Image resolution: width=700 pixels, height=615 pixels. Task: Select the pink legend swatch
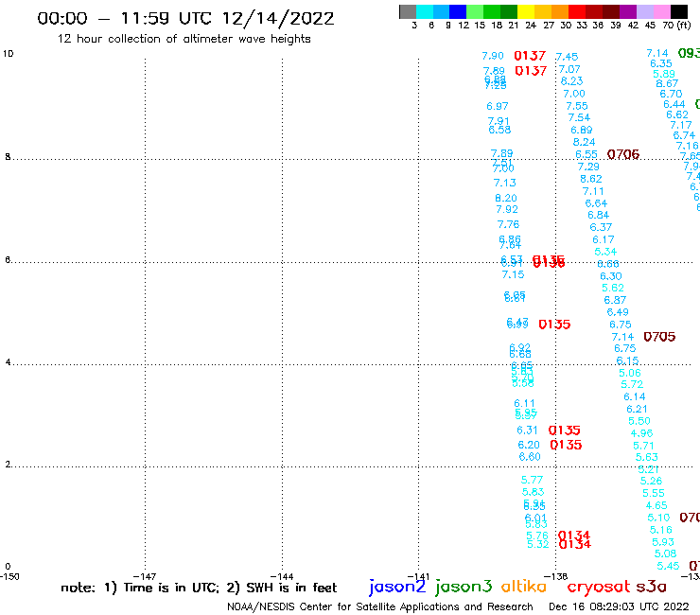point(661,11)
